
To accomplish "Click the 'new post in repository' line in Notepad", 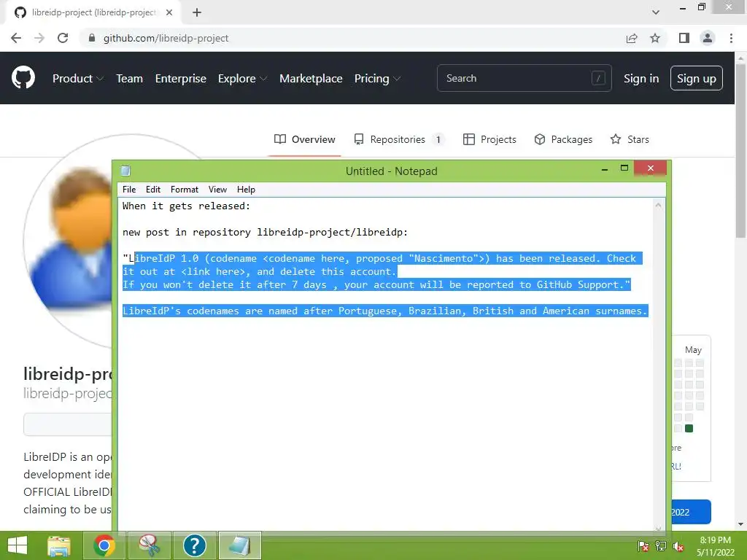I will coord(265,232).
